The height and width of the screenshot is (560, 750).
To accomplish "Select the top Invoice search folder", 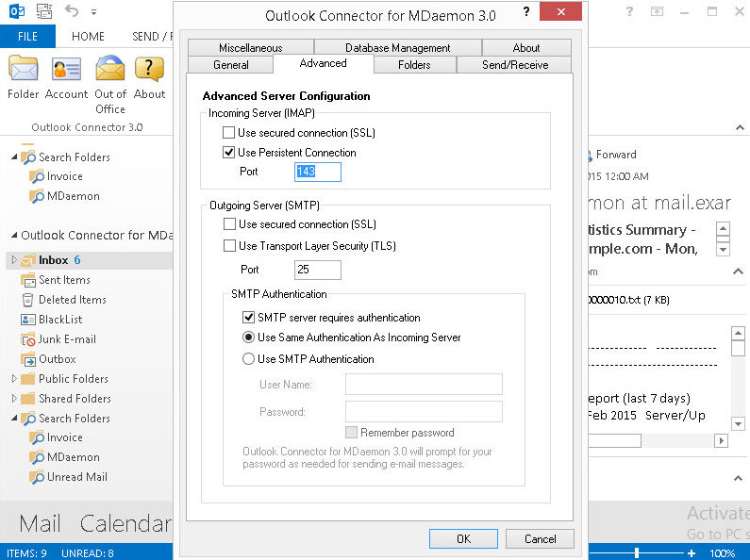I will tap(64, 176).
